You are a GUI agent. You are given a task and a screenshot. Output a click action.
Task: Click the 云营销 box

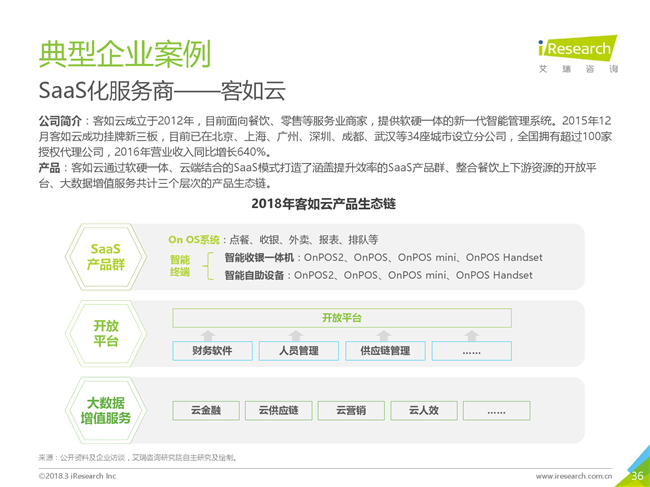(x=351, y=411)
